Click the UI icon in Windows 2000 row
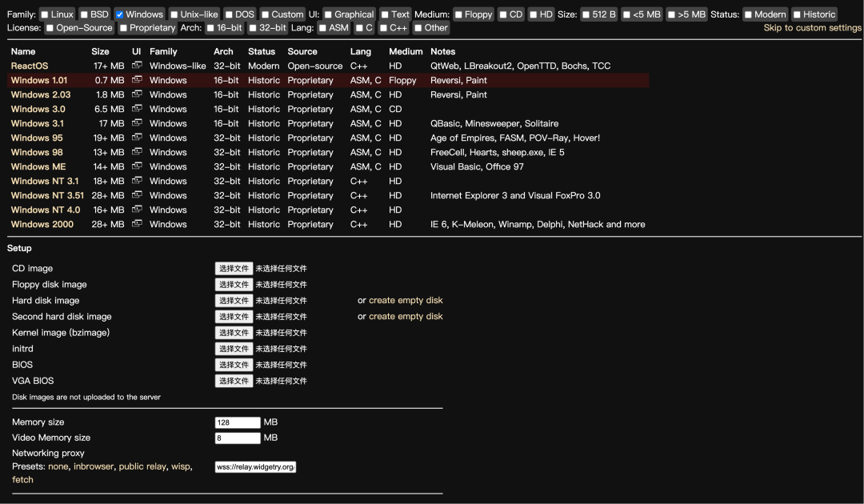Screen dimensions: 864x504 click(137, 224)
